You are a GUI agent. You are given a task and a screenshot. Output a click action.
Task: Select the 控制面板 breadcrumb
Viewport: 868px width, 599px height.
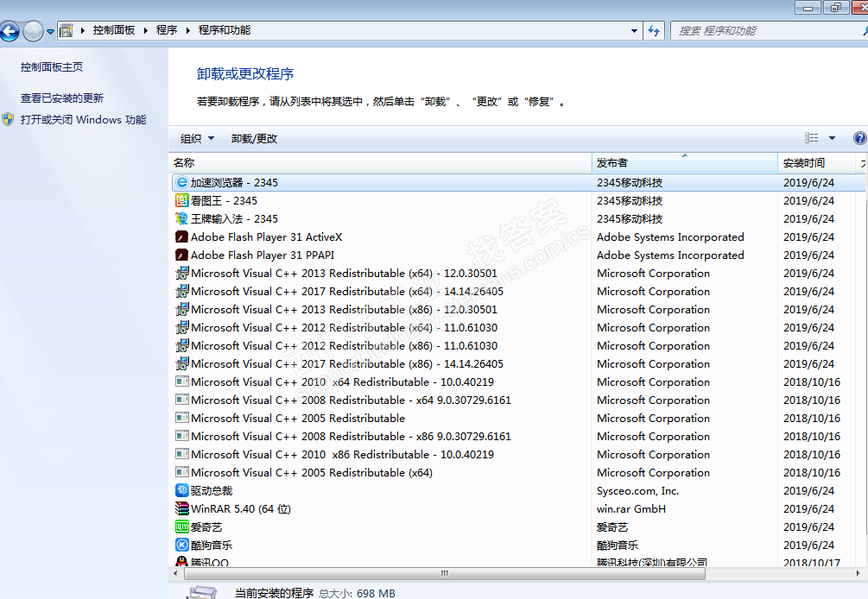point(114,30)
